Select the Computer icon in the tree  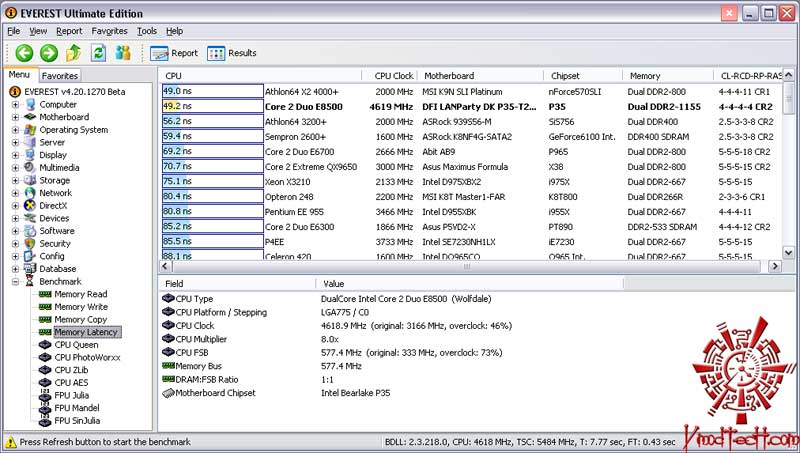31,104
